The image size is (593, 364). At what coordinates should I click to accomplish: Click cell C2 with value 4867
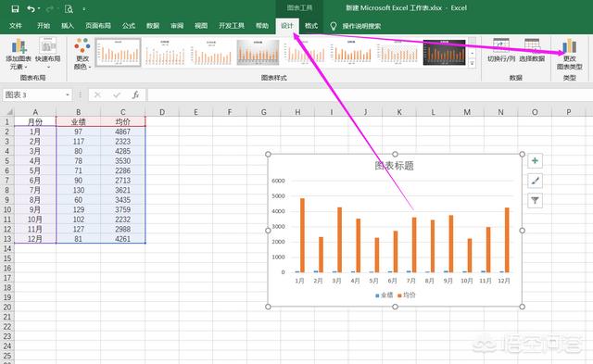click(x=123, y=132)
